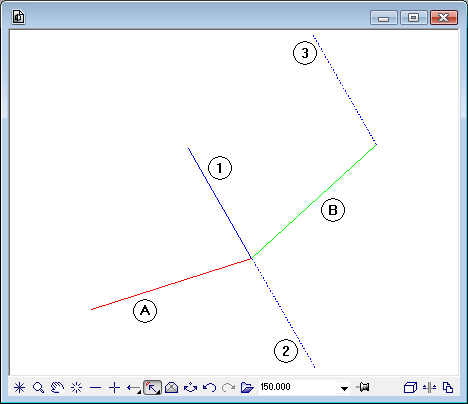Click the section alignment lines icon
The image size is (468, 404).
(x=429, y=388)
